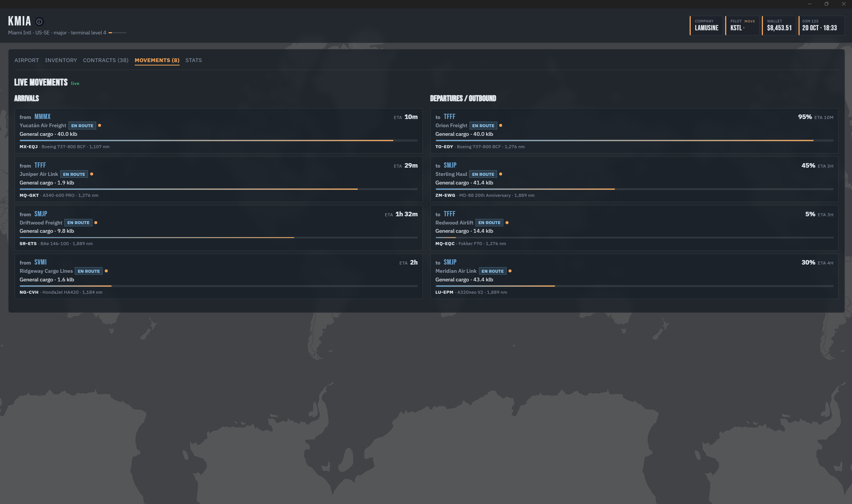Image resolution: width=852 pixels, height=504 pixels.
Task: Click the 95% progress value for Orion Freight
Action: [805, 117]
